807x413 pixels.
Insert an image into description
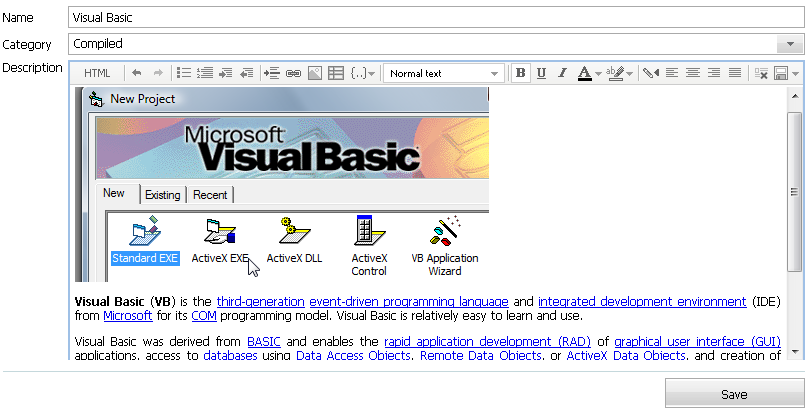314,73
